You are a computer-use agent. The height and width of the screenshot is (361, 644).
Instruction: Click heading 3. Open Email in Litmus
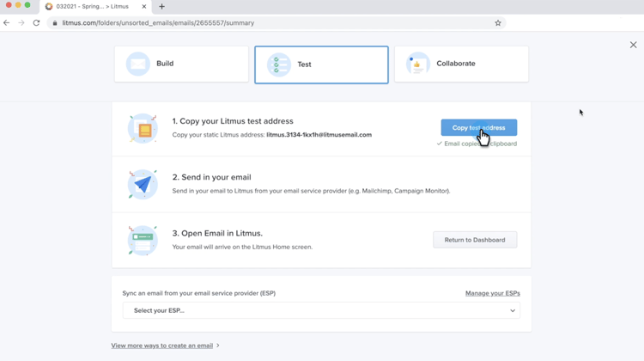217,233
